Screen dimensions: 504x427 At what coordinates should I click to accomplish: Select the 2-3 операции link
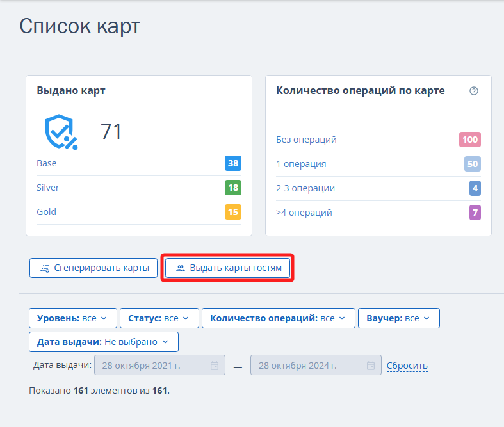point(305,188)
